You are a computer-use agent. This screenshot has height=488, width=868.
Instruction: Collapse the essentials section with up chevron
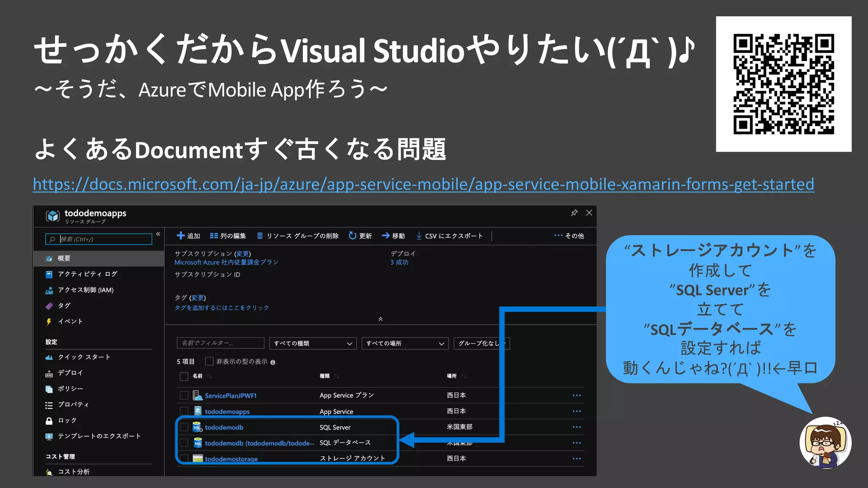[381, 319]
